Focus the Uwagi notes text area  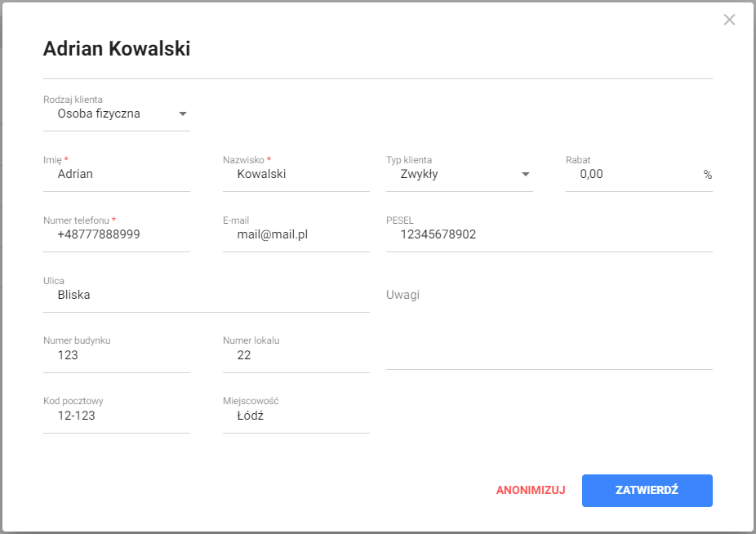549,327
